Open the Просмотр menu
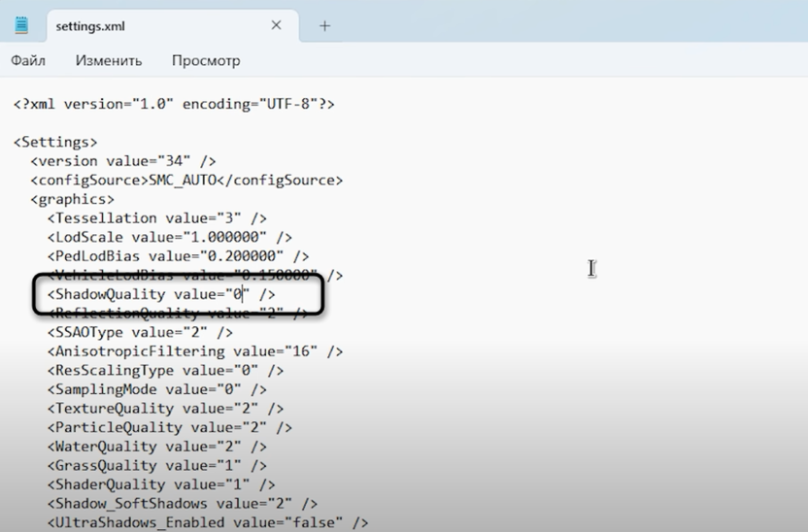 click(x=206, y=61)
